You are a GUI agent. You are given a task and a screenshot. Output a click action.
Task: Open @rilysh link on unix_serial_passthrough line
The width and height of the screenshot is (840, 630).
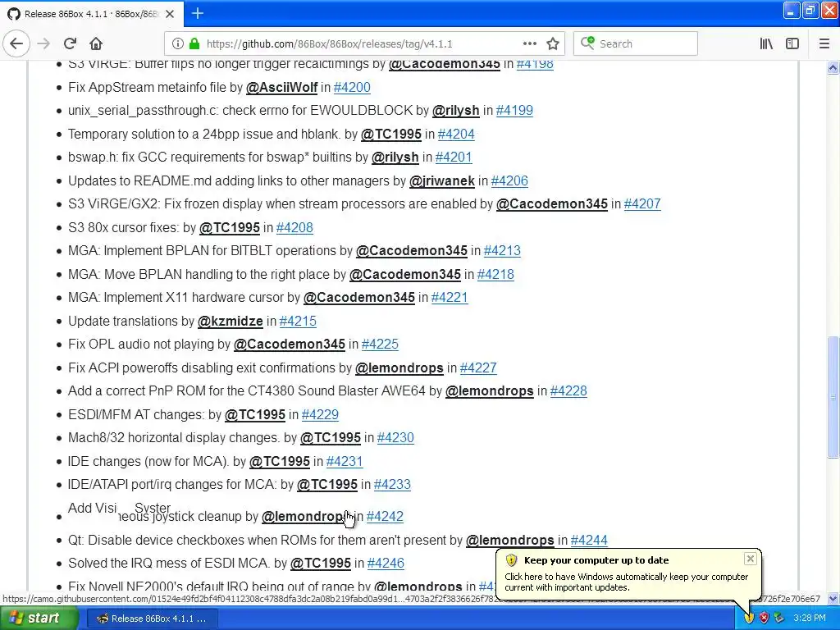[456, 111]
